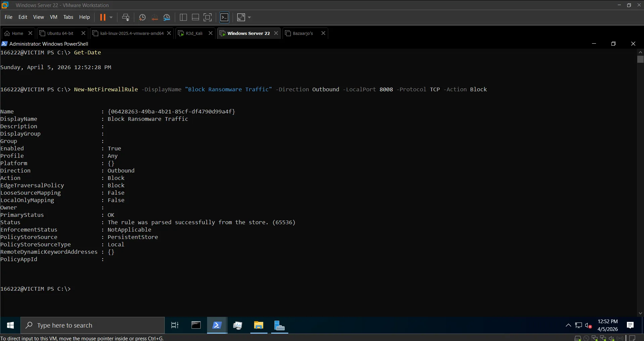Close the Ubuntu 64-bit tab
Viewport: 644px width, 341px height.
(84, 33)
